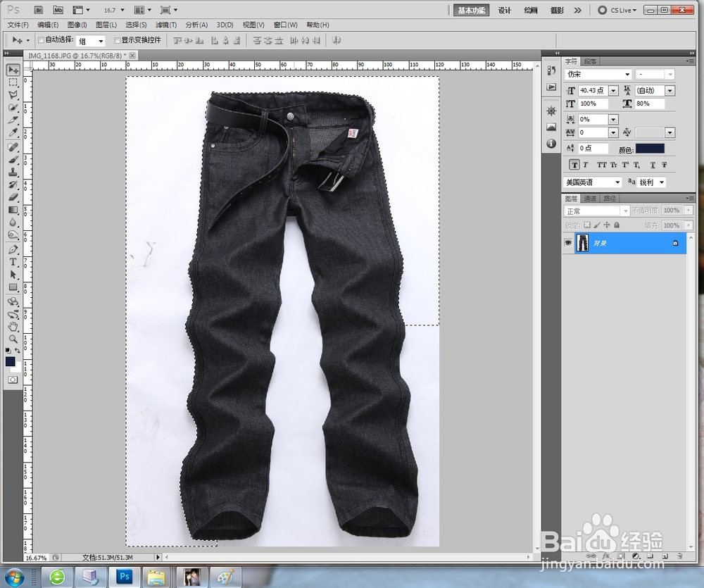
Task: Open the anti-aliasing dropdown 锐利
Action: point(662,182)
